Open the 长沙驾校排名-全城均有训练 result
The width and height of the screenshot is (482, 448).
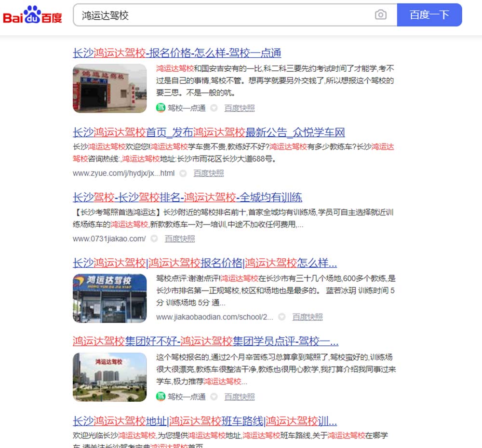point(187,197)
